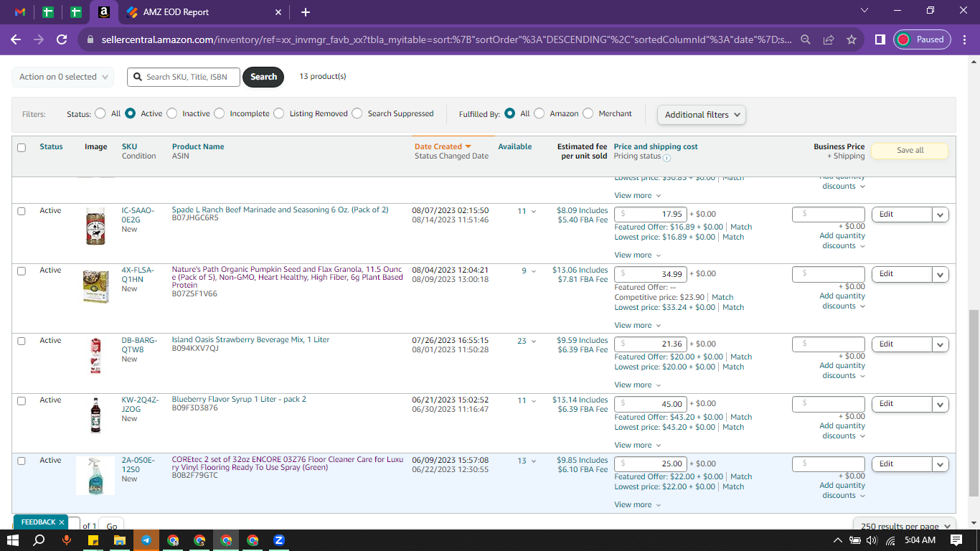Screen dimensions: 980x551
Task: Expand available quantity 11 for Spade L Ranch
Action: tap(527, 212)
